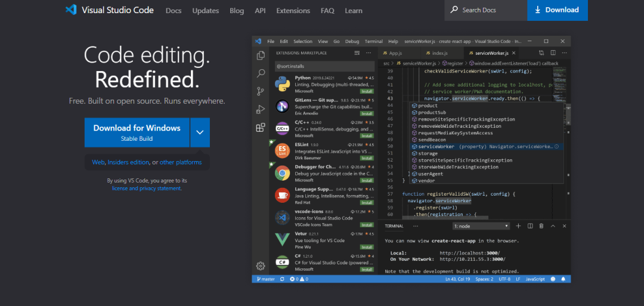
Task: Open the Insiders edition link
Action: 128,162
